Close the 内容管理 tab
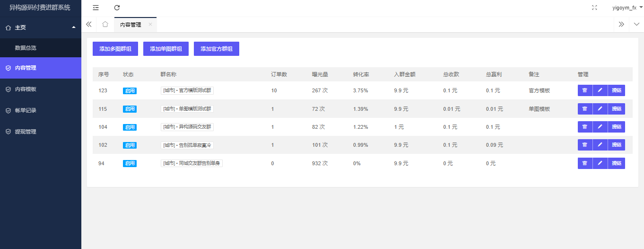This screenshot has width=644, height=249. click(x=150, y=24)
